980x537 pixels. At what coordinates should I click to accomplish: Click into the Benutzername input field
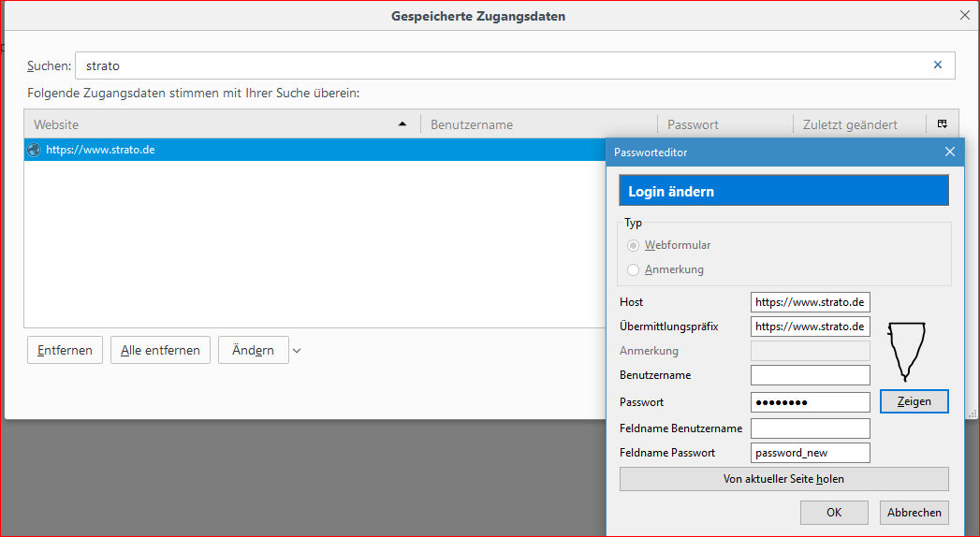[x=810, y=375]
